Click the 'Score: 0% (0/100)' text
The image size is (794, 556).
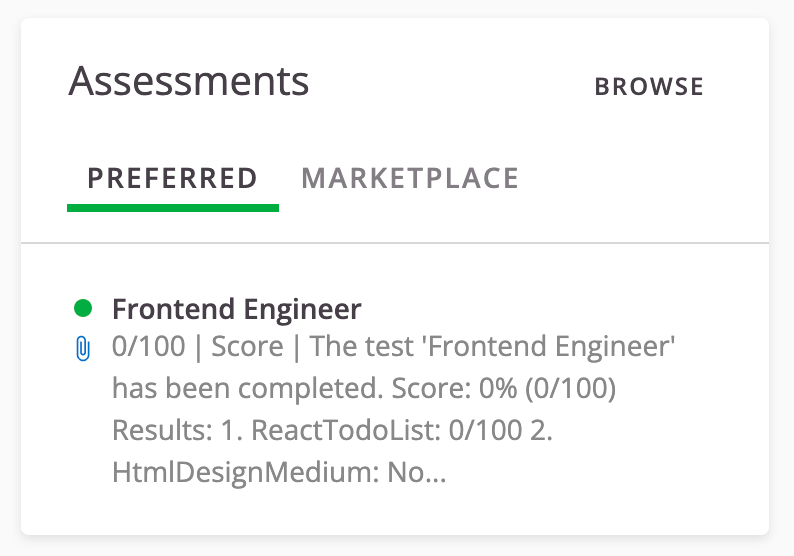click(x=503, y=389)
